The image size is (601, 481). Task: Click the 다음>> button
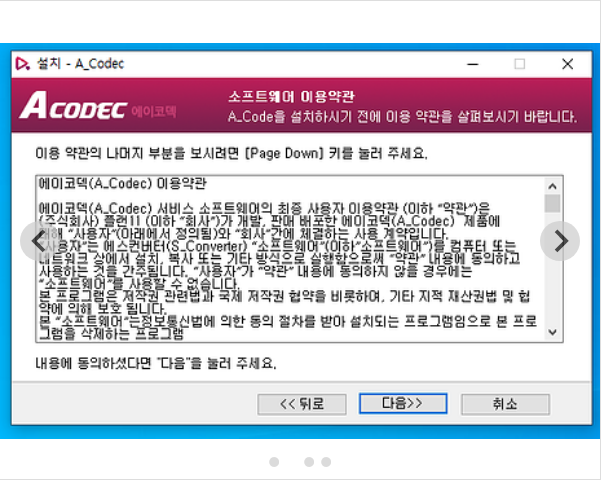click(x=403, y=403)
